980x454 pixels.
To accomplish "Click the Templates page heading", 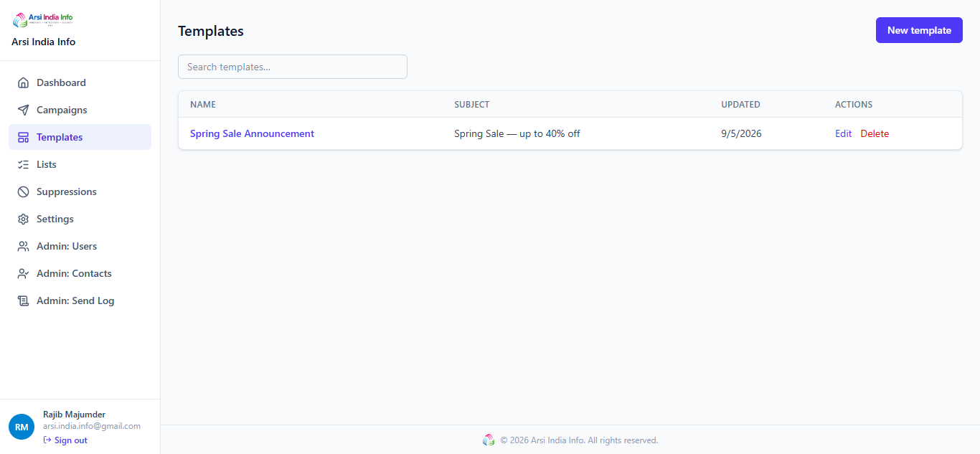I will pos(211,31).
